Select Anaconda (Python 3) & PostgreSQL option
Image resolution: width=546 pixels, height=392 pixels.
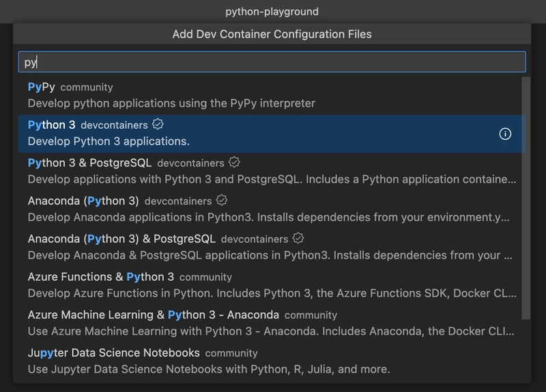(121, 239)
